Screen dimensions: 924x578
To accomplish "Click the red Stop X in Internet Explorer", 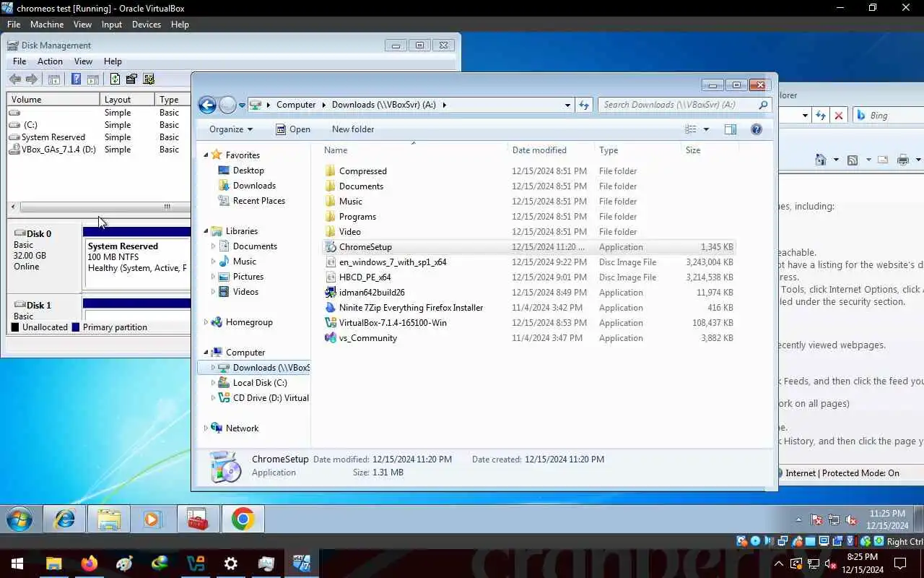I will (838, 116).
